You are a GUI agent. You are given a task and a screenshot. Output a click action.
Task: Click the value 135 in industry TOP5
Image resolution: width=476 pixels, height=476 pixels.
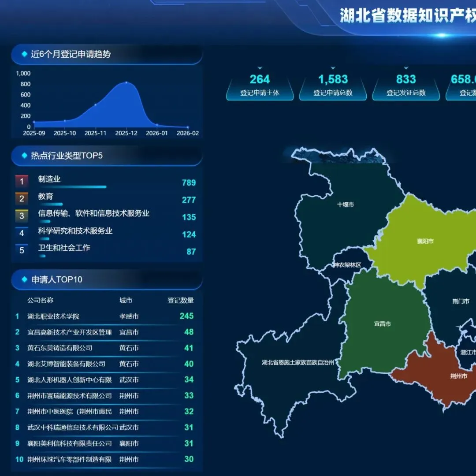click(189, 217)
